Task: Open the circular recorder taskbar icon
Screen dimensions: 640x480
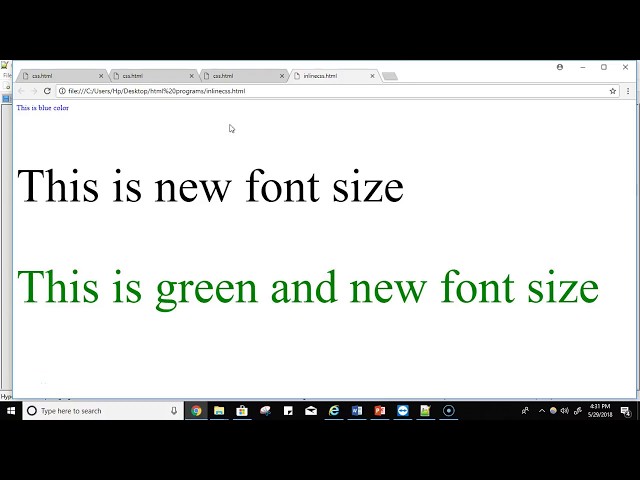Action: pyautogui.click(x=449, y=411)
